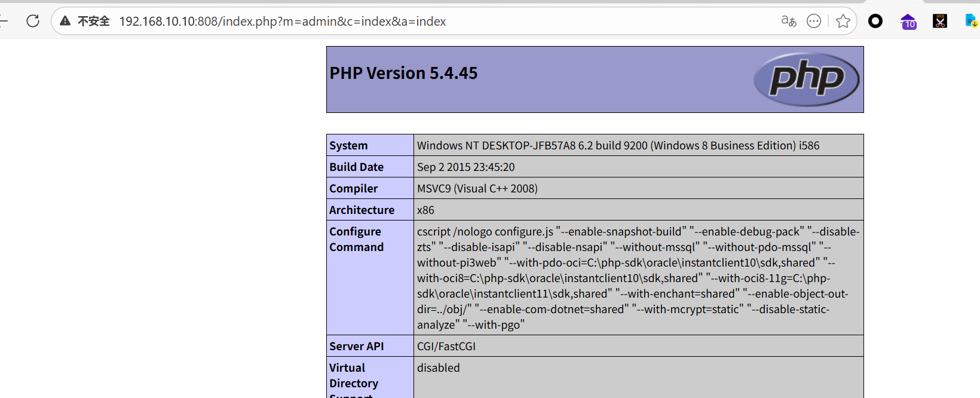980x398 pixels.
Task: Select the 'PHP Version 5.4.45' heading
Action: click(404, 73)
